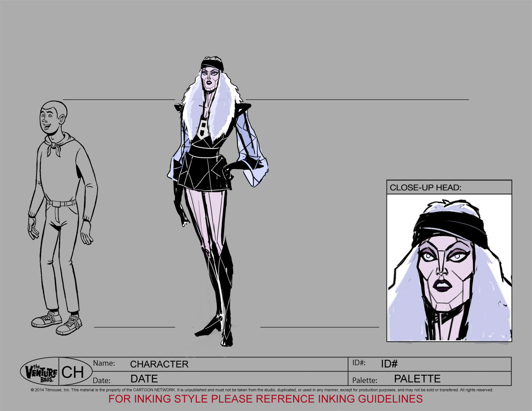Viewport: 532px width, 411px height.
Task: Click the Venture Bros. logo
Action: tap(40, 372)
